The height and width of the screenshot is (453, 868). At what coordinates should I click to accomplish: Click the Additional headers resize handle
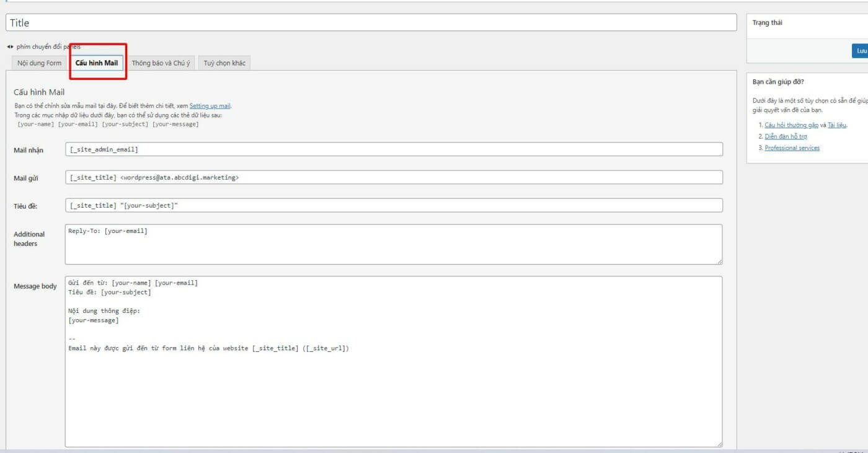pos(719,262)
